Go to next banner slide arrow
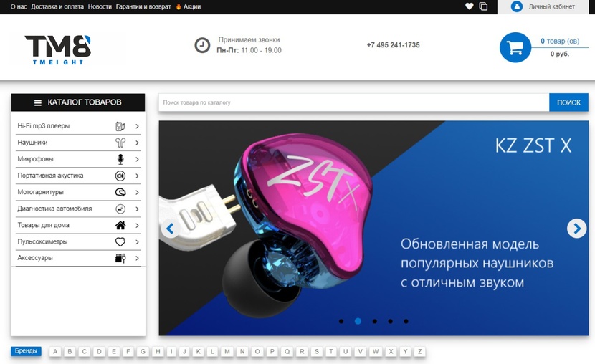 (x=577, y=229)
